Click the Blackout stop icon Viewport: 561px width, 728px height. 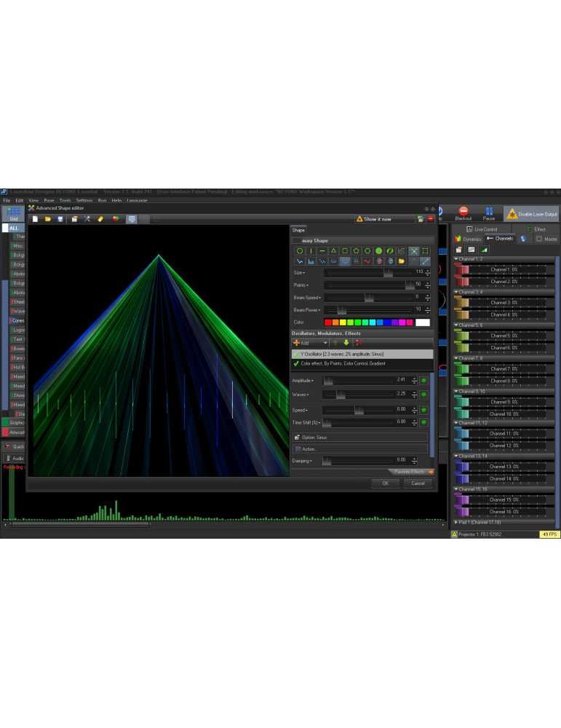(463, 212)
